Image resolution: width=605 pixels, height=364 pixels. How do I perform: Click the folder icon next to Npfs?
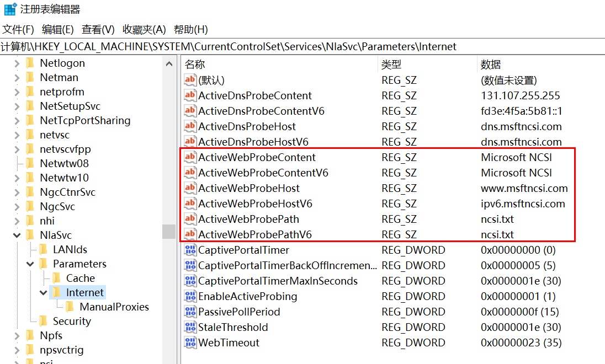point(30,335)
